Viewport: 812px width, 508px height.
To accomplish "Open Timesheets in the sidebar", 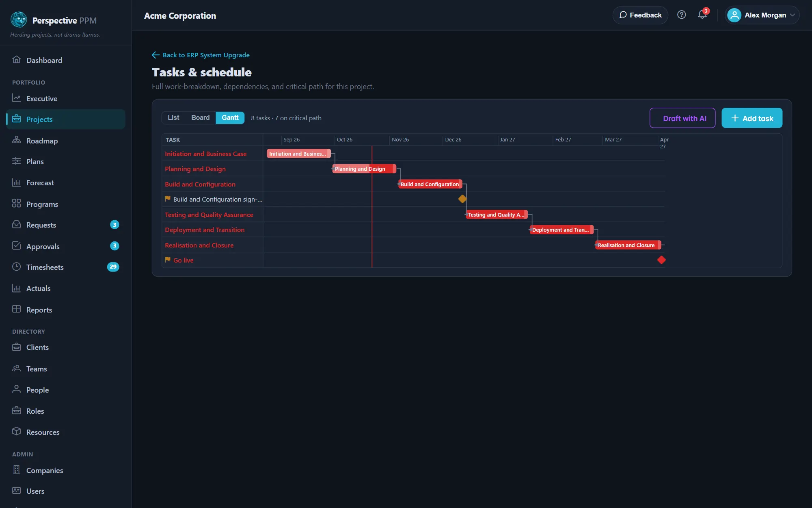I will [x=66, y=267].
